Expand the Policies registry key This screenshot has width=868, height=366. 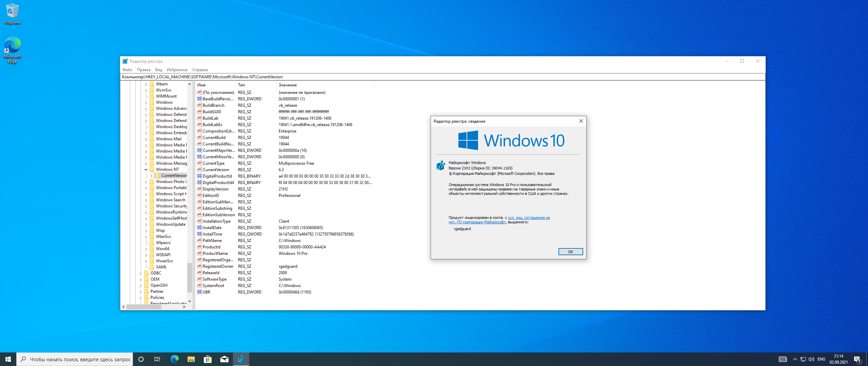coord(141,298)
